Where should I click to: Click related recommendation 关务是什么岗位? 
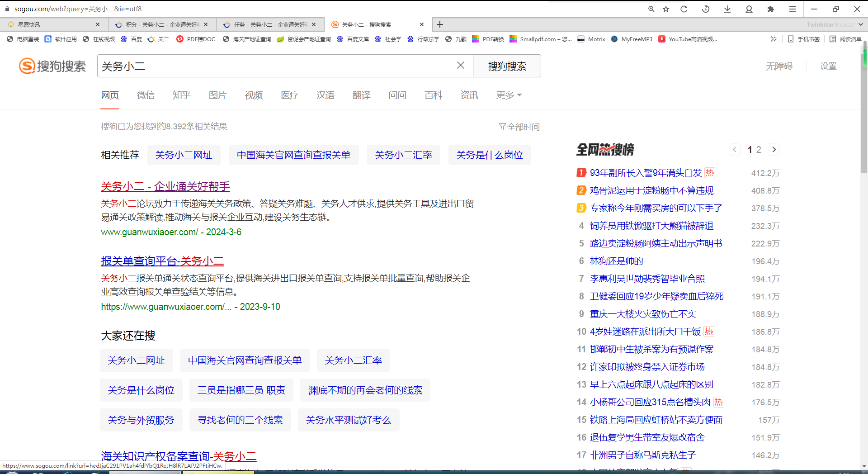(490, 155)
